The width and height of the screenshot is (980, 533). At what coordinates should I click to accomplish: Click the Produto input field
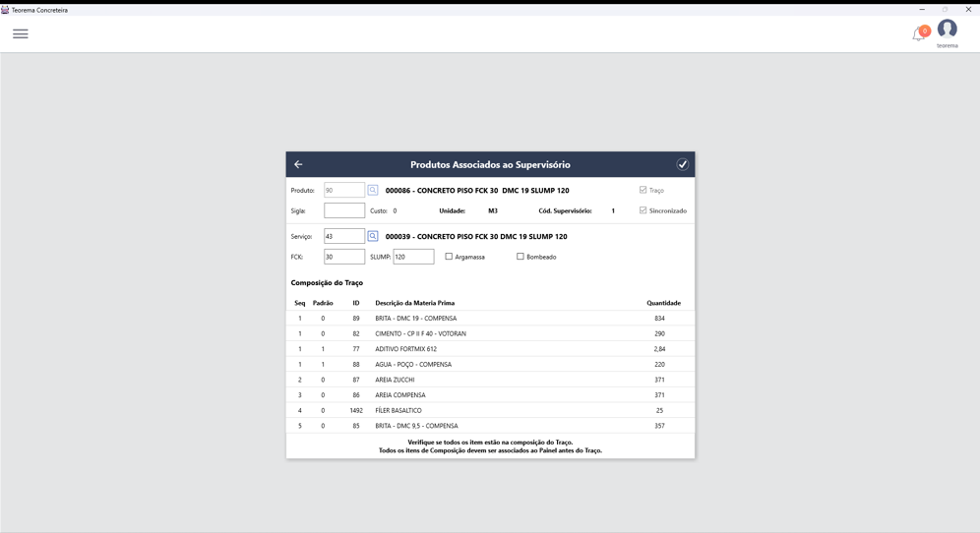344,190
